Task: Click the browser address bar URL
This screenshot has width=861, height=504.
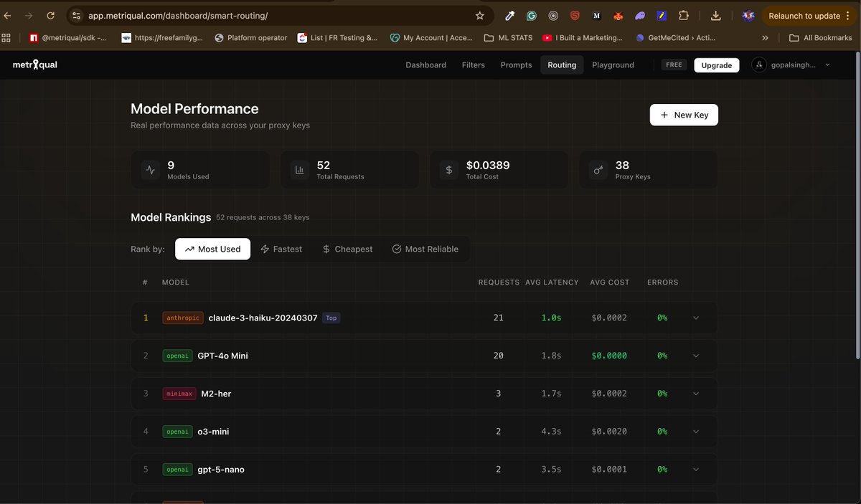Action: click(x=177, y=15)
